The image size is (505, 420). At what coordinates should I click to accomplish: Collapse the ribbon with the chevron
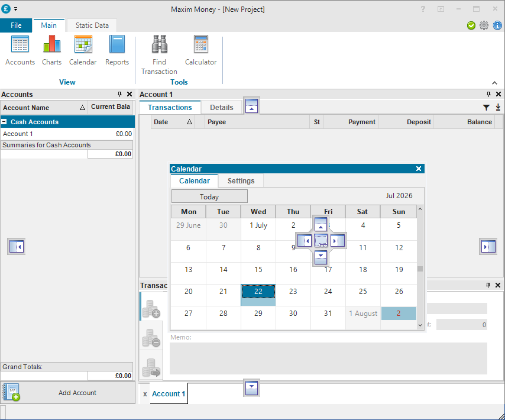(x=494, y=83)
